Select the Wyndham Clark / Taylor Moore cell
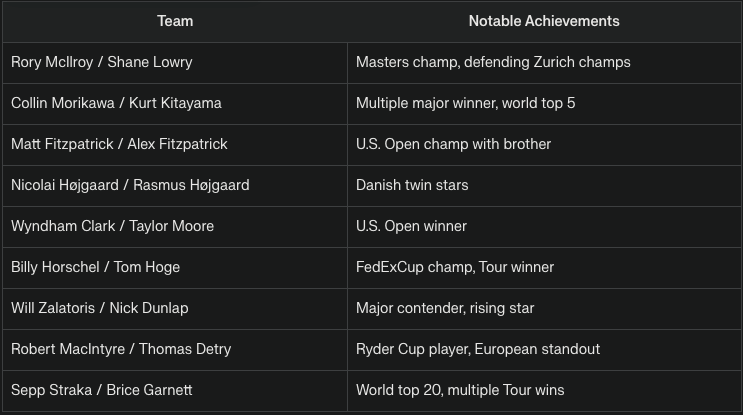Viewport: 743px width, 415px height. pyautogui.click(x=175, y=226)
